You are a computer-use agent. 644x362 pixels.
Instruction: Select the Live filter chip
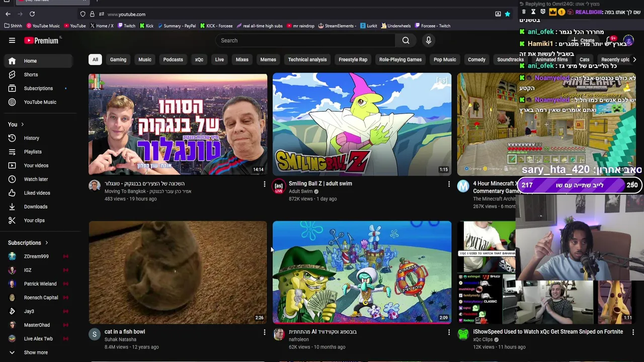click(219, 59)
